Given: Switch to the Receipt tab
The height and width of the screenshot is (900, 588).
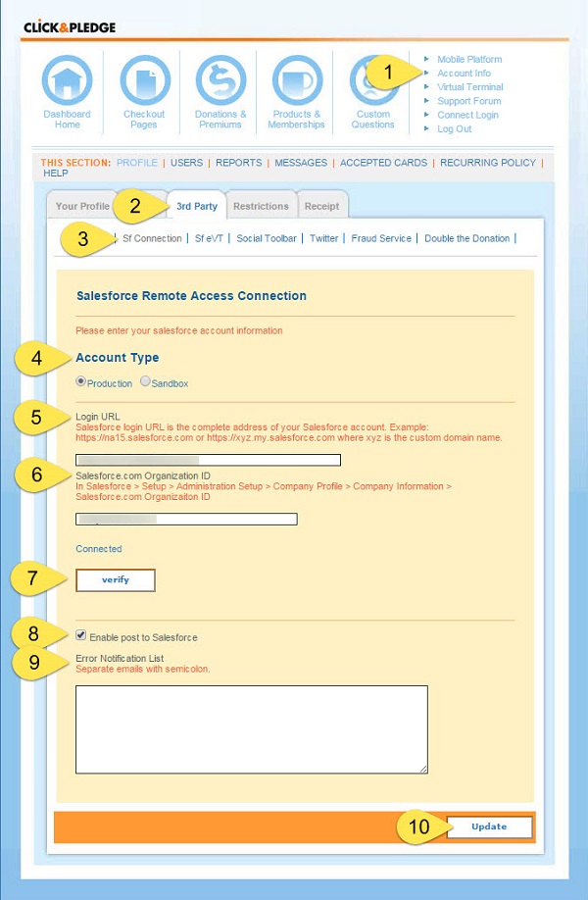Looking at the screenshot, I should pos(321,206).
